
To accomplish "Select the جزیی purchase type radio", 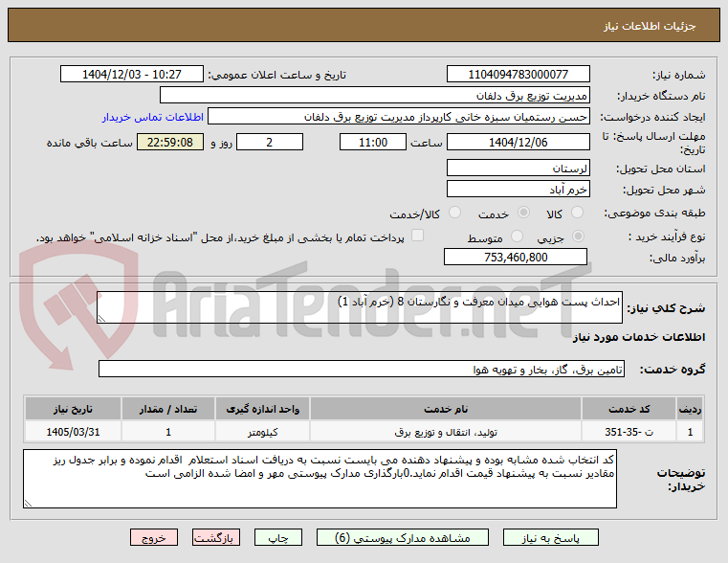I will coord(578,236).
